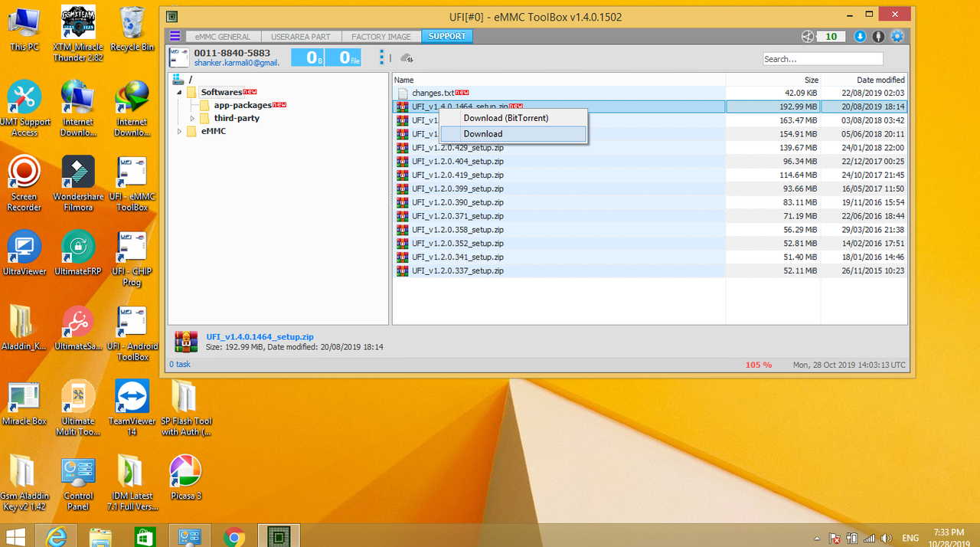Sort files by the Name column header
The width and height of the screenshot is (980, 547).
559,80
